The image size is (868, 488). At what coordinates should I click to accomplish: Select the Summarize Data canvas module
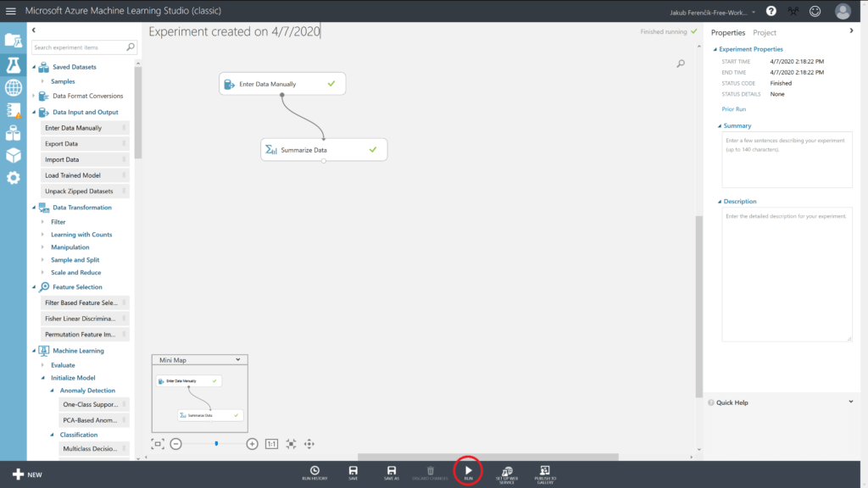click(324, 150)
